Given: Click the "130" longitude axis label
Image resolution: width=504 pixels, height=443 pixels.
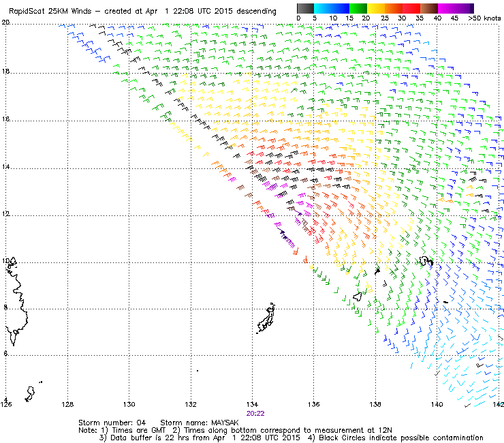Looking at the screenshot, I should tap(129, 404).
